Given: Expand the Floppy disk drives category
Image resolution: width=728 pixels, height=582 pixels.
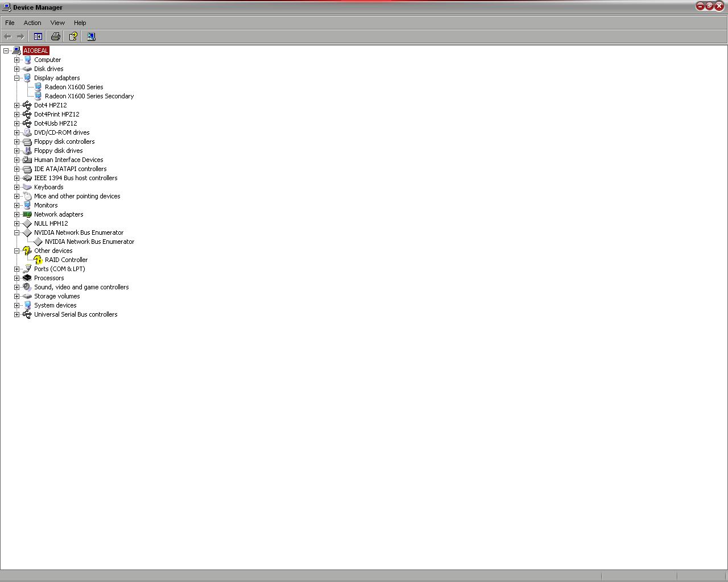Looking at the screenshot, I should 17,151.
